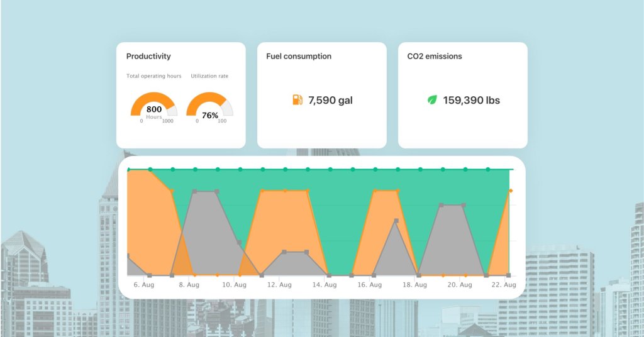Click the green leaf CO2 icon
The width and height of the screenshot is (644, 337).
coord(432,100)
